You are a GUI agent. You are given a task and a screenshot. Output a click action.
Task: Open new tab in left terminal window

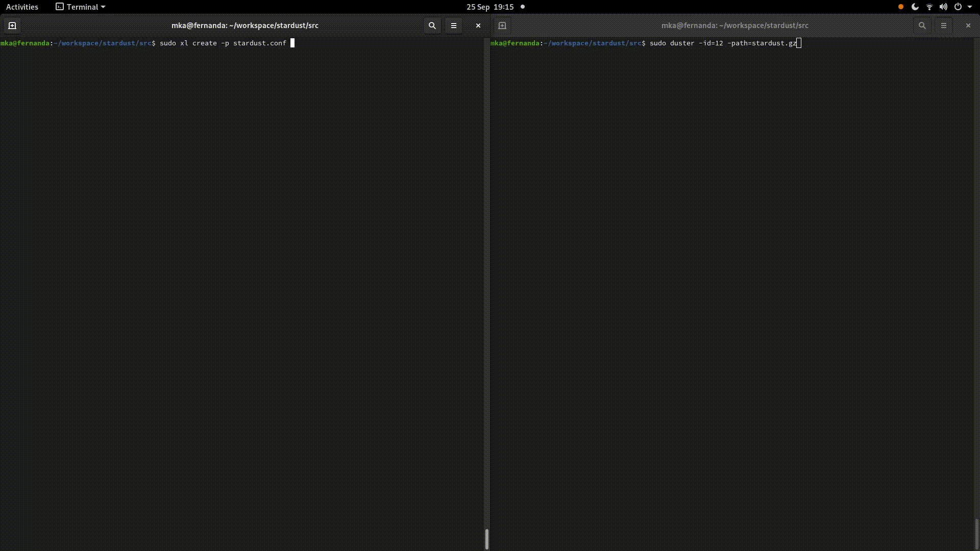click(12, 26)
